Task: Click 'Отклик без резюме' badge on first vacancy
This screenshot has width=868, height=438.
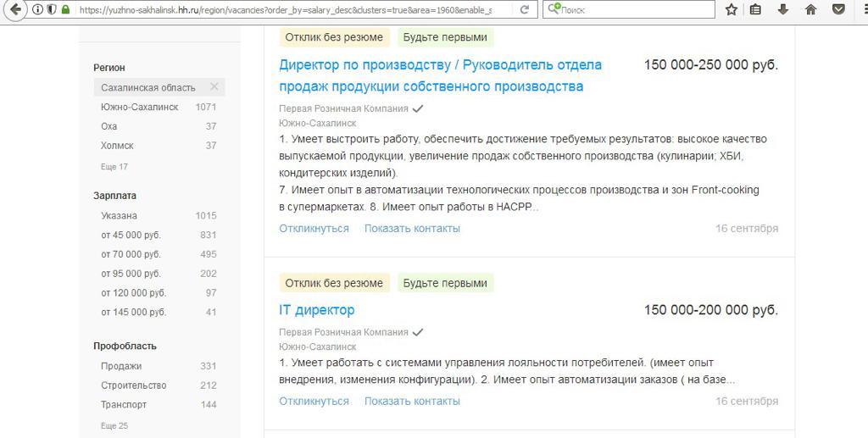Action: point(334,37)
